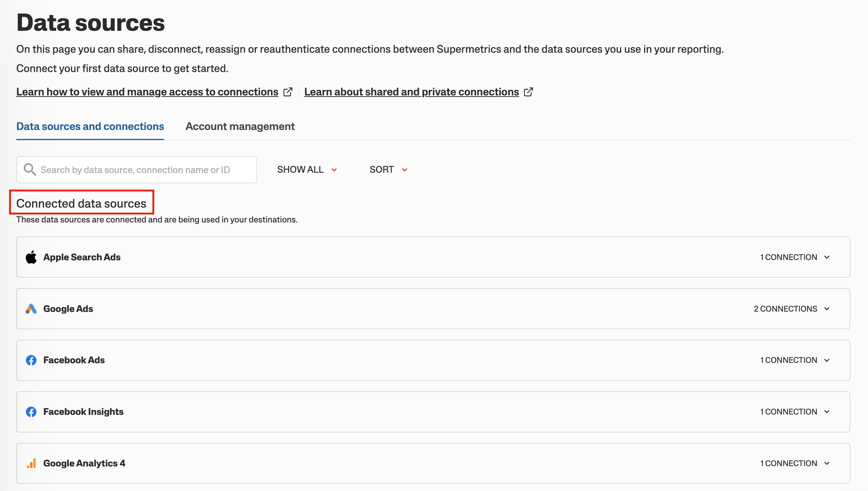Switch to the Account management tab

[240, 126]
